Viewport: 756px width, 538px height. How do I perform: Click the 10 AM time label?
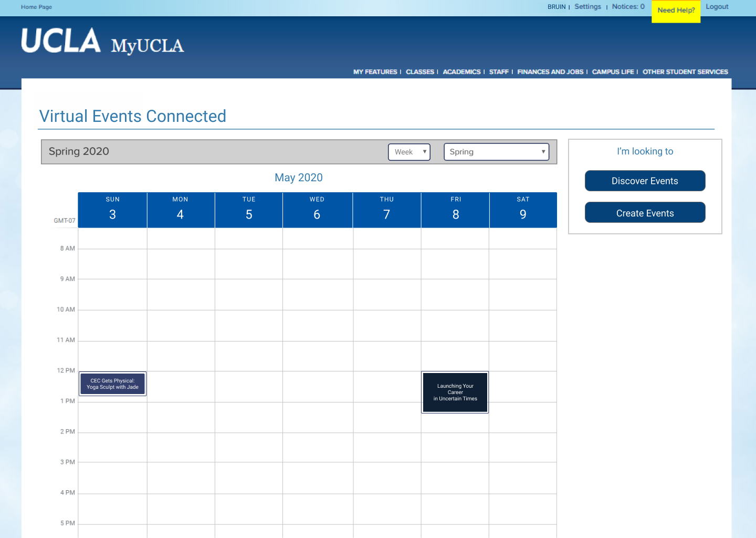66,309
